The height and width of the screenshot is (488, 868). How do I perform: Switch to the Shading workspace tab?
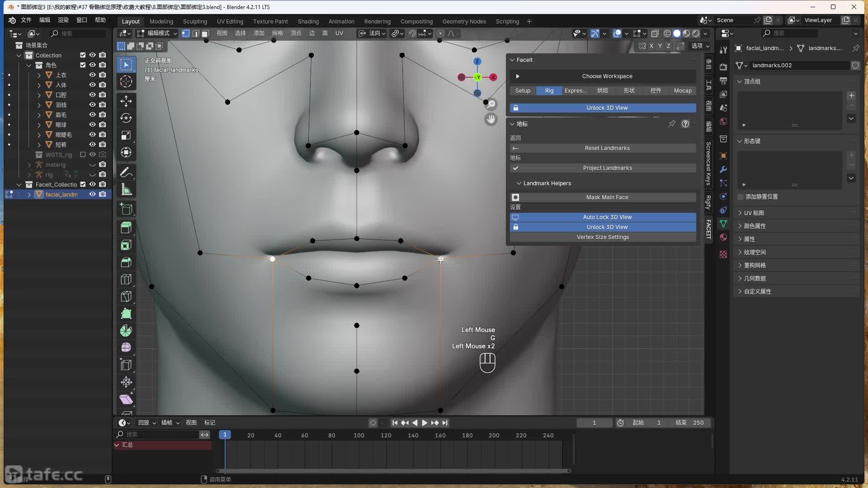tap(308, 21)
